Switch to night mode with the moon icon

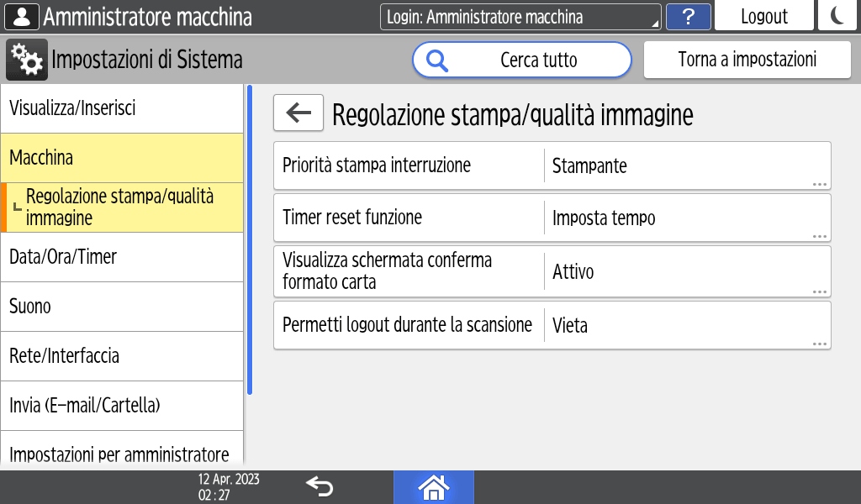coord(837,15)
